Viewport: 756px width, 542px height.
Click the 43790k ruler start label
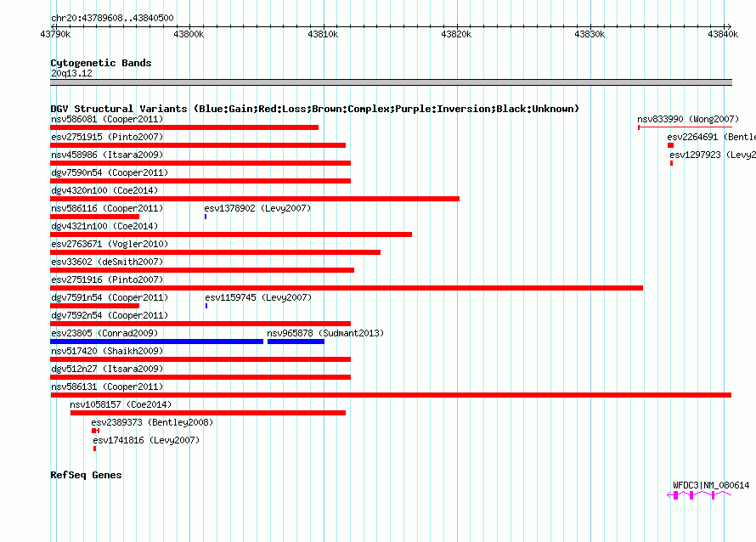click(x=55, y=34)
